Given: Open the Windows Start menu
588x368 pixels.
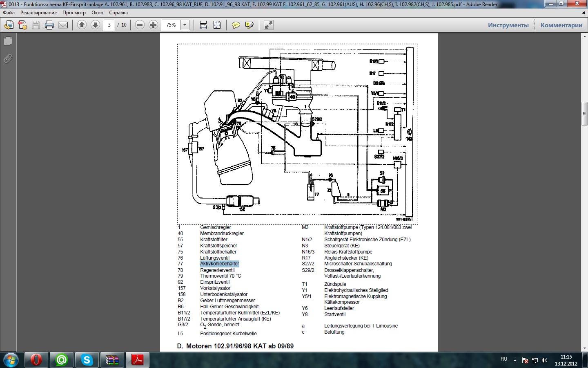Looking at the screenshot, I should pos(11,360).
